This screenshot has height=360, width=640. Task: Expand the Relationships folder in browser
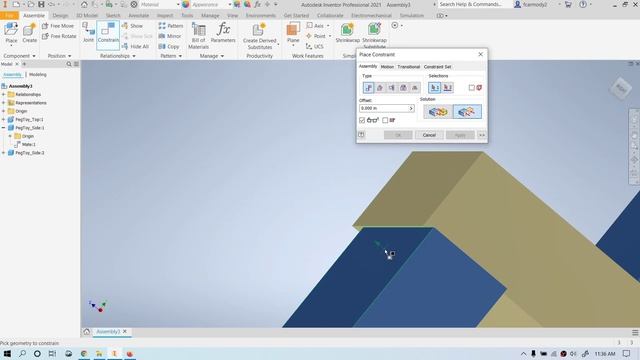pos(4,95)
